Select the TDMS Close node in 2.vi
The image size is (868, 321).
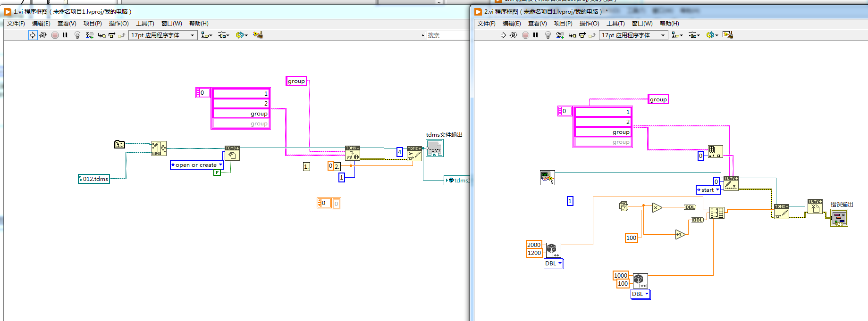[815, 206]
